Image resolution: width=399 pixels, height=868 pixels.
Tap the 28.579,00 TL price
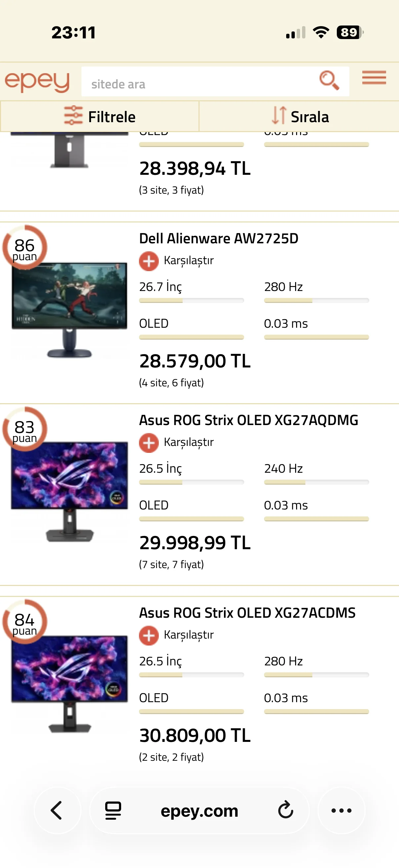click(195, 361)
